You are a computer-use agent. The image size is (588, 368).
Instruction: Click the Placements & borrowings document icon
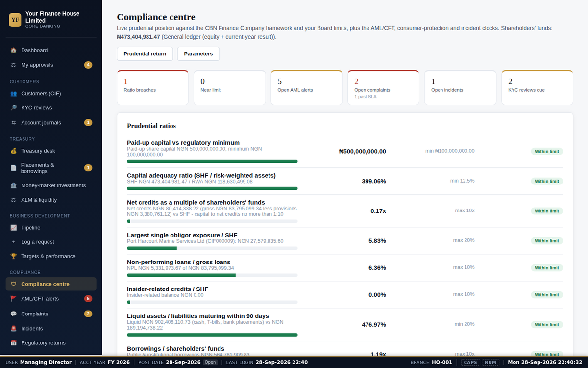pos(14,168)
